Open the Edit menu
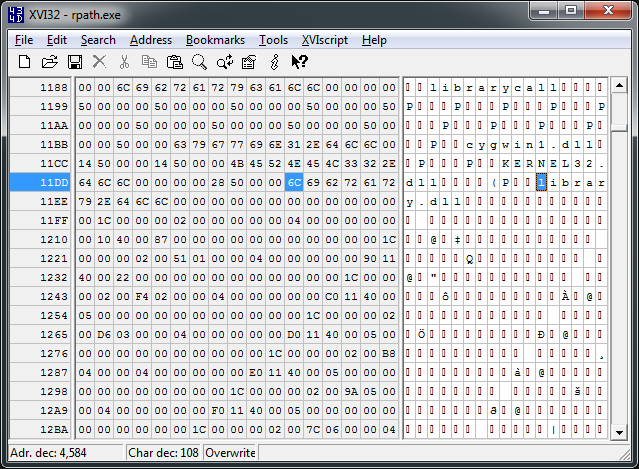 [57, 40]
